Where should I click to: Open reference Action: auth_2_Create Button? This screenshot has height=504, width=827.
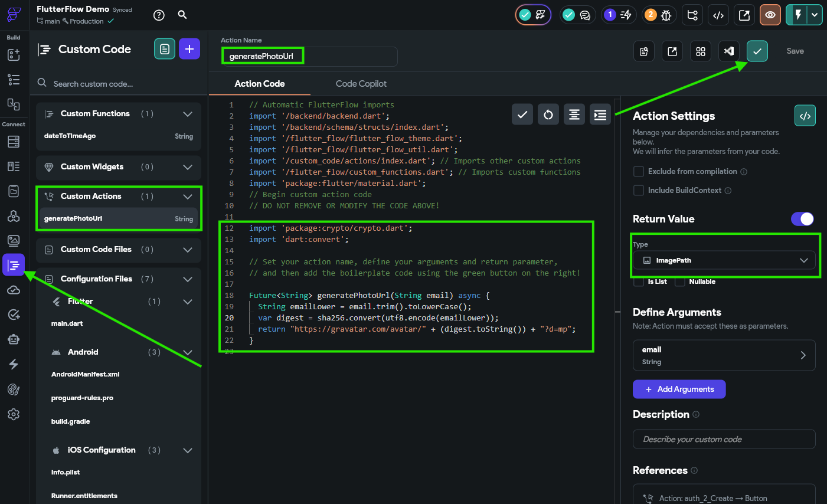pos(724,498)
